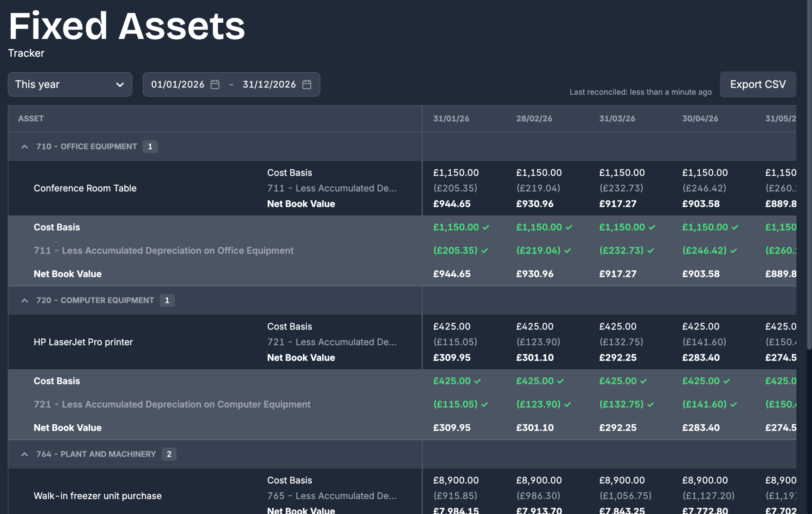812x514 pixels.
Task: Click the green check beside (£219.04)
Action: (568, 250)
